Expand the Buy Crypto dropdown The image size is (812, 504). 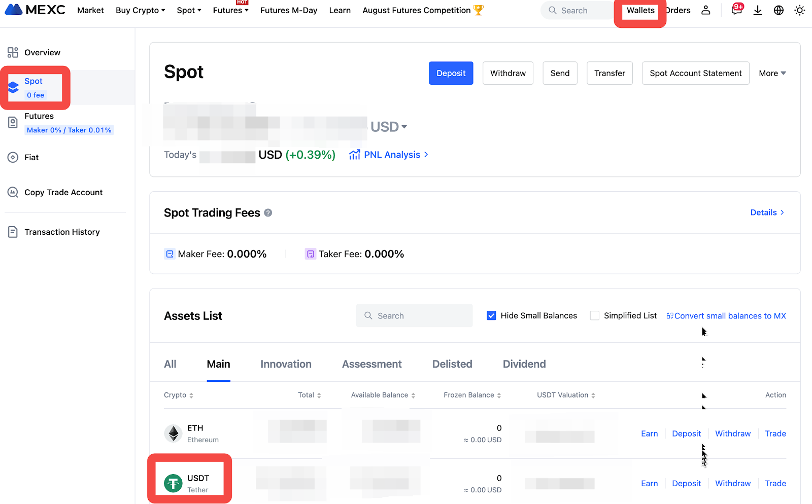coord(140,10)
